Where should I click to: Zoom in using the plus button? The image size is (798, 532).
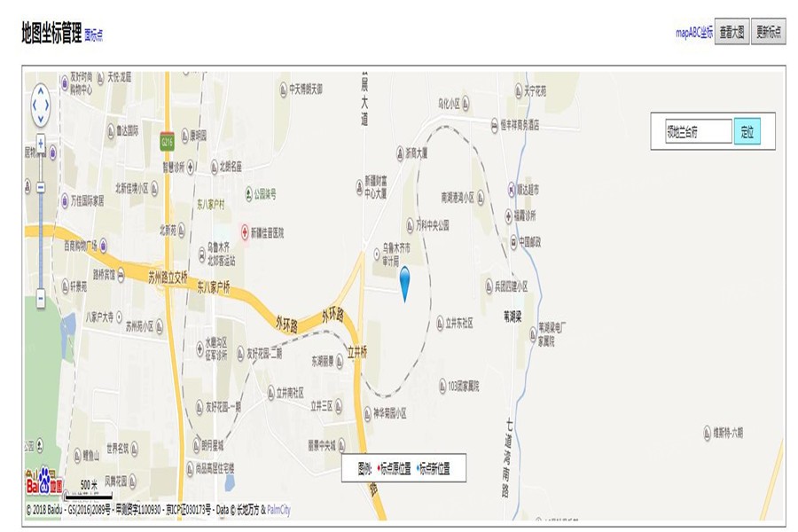(41, 143)
